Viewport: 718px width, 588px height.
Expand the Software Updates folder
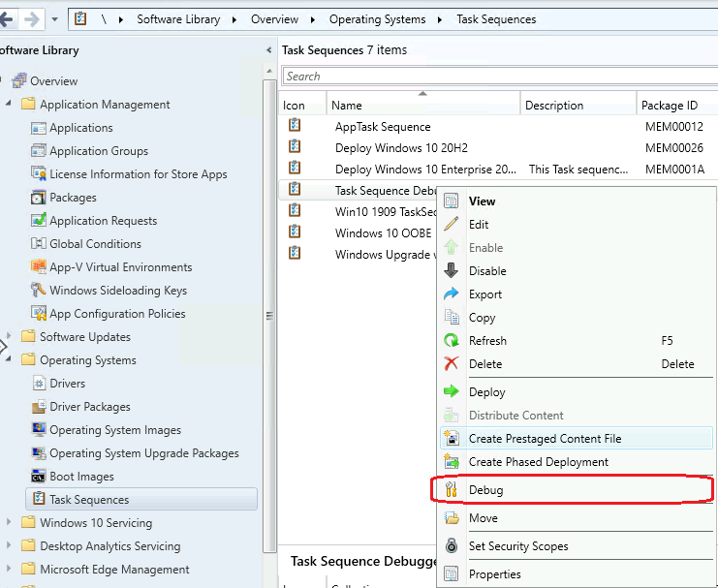point(9,336)
